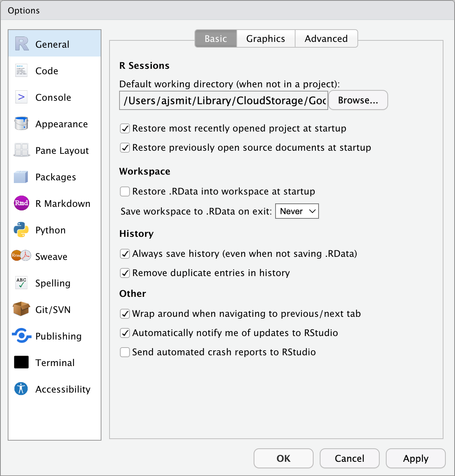Switch to the Basic tab
Image resolution: width=455 pixels, height=476 pixels.
(216, 38)
